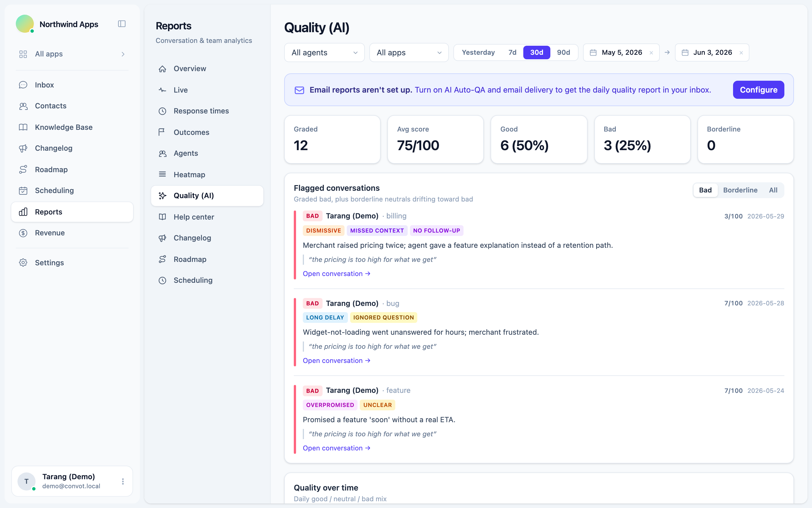Viewport: 812px width, 508px height.
Task: Open the All agents dropdown
Action: click(x=324, y=53)
